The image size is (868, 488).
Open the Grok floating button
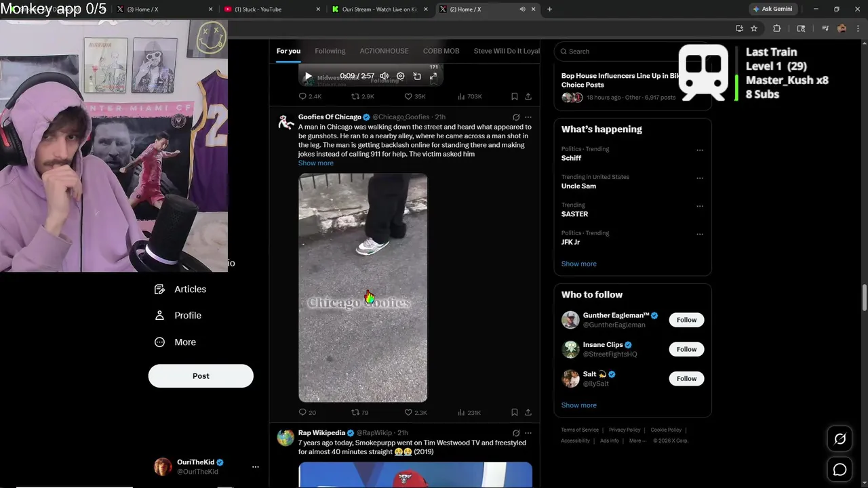(840, 439)
